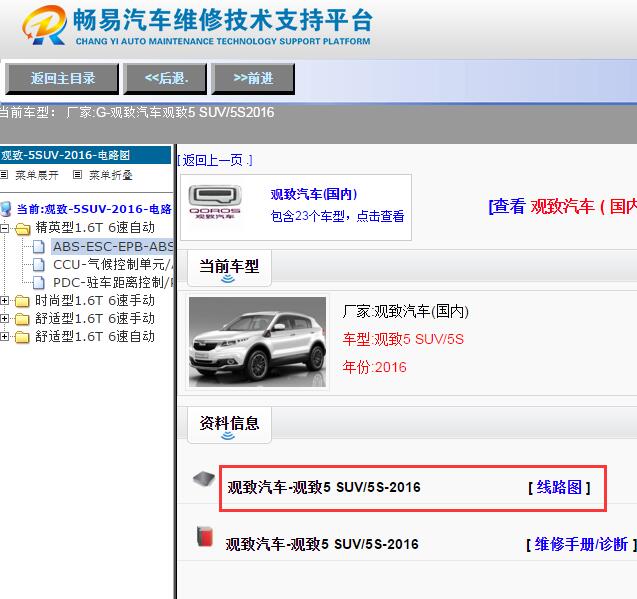Click the 当前:观致-5SUV-2016-电路 root node

[x=94, y=209]
